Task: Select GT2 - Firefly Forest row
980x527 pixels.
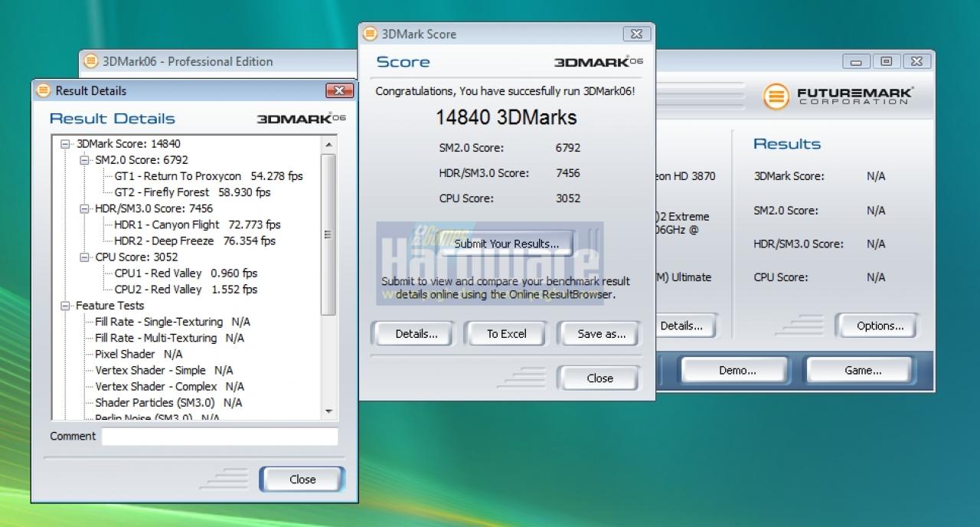Action: click(x=192, y=192)
